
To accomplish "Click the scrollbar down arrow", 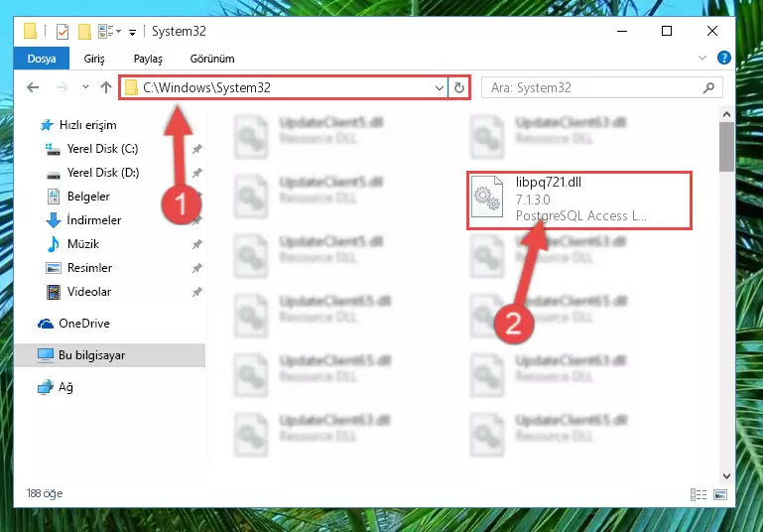I will [x=726, y=476].
